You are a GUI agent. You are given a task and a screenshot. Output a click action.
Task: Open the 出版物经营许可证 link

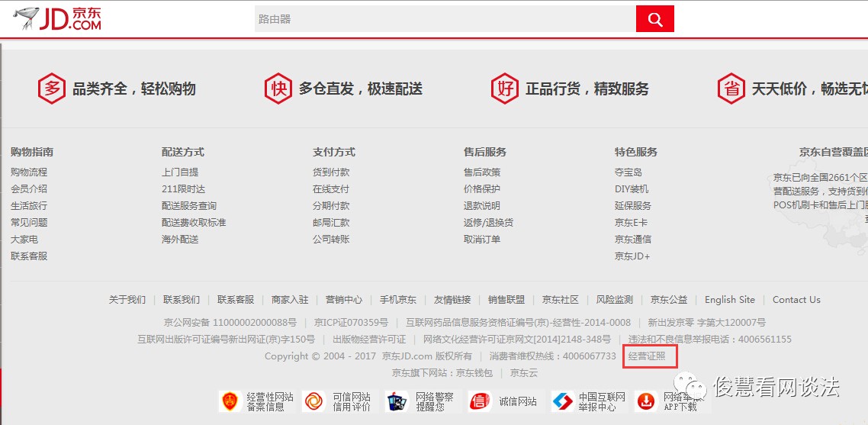tap(369, 339)
